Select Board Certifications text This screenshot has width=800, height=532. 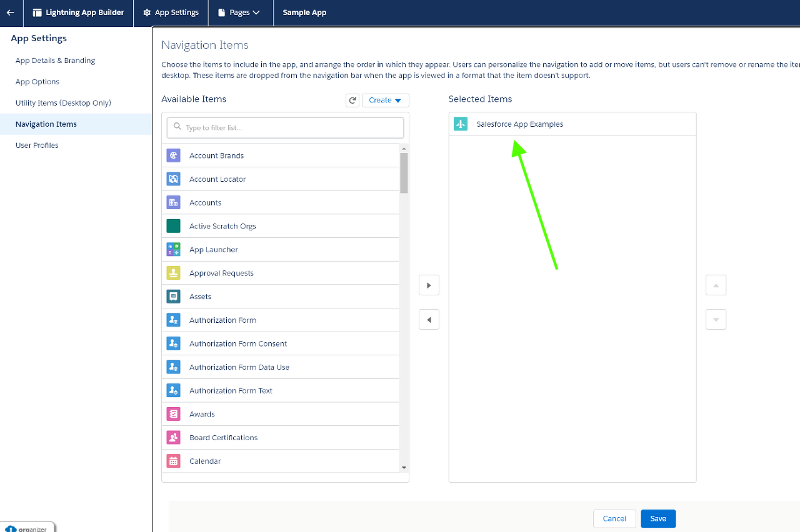[223, 438]
